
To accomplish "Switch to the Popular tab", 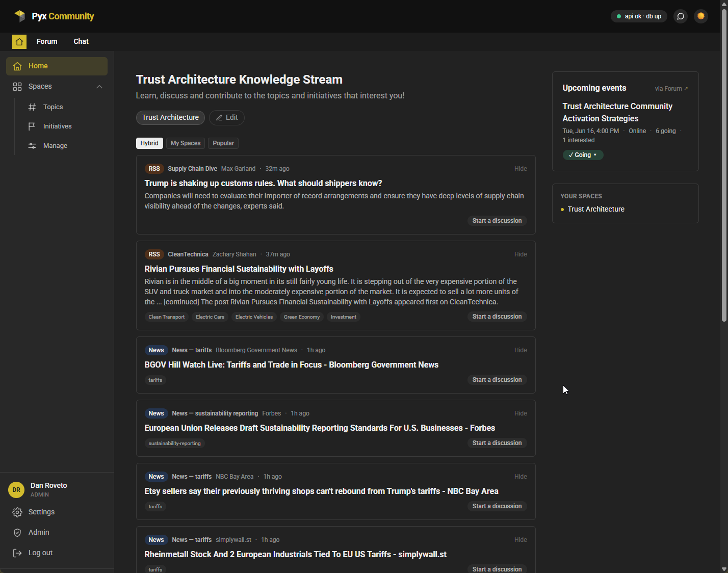I will [223, 143].
